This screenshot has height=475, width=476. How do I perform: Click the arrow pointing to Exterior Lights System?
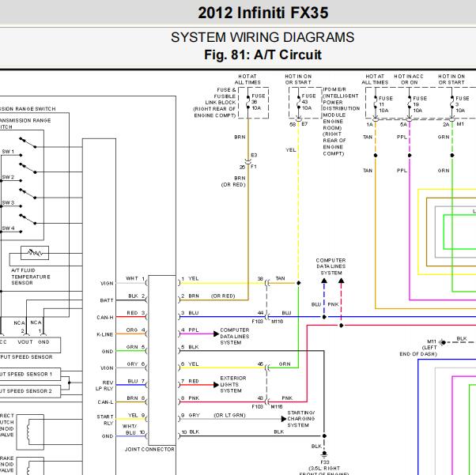point(216,385)
